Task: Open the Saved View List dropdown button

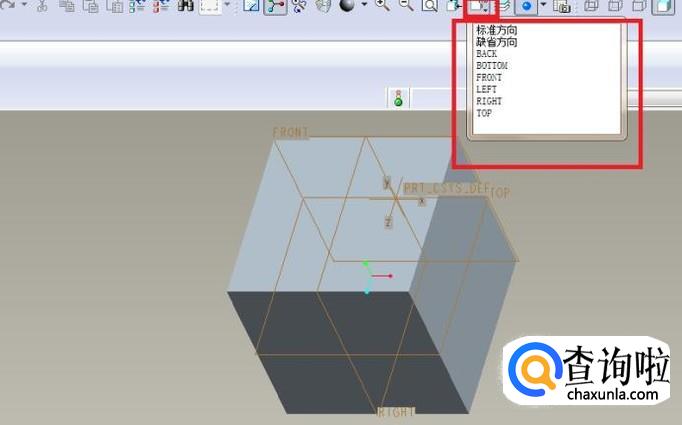Action: pos(481,6)
